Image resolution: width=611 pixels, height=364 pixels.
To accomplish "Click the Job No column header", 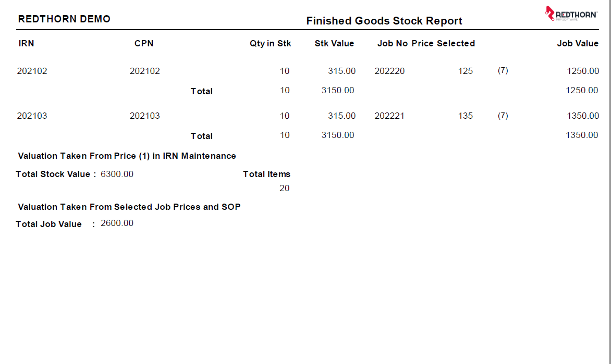I will [393, 44].
